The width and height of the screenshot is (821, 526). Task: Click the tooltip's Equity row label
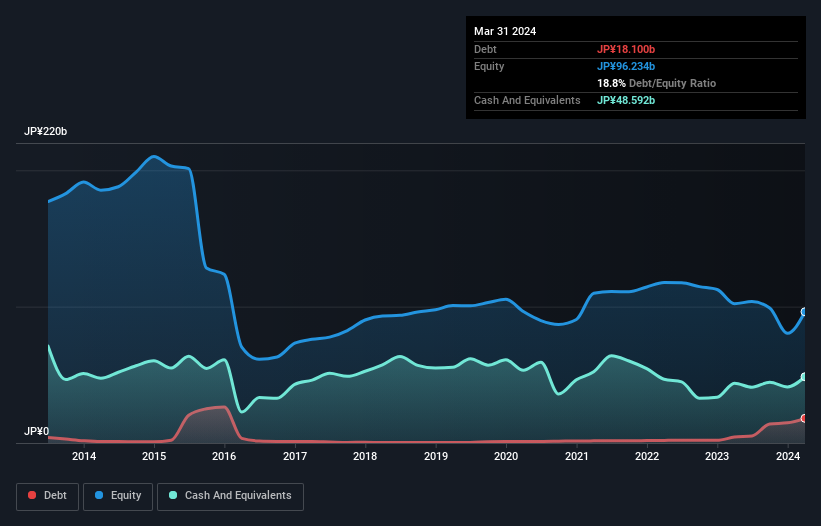pyautogui.click(x=489, y=66)
